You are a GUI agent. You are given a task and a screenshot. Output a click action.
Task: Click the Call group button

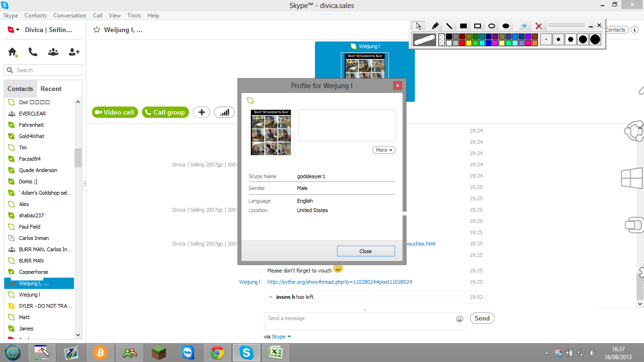tap(165, 112)
